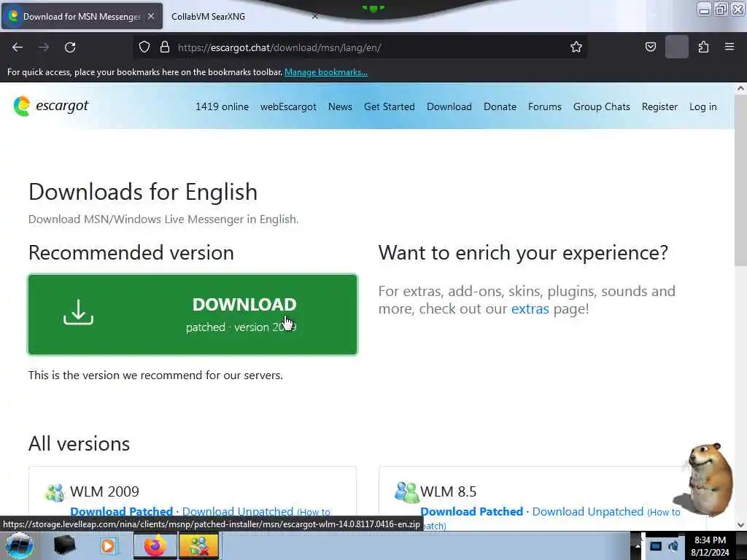Bookmark this page with the star icon
This screenshot has width=747, height=560.
coord(576,47)
